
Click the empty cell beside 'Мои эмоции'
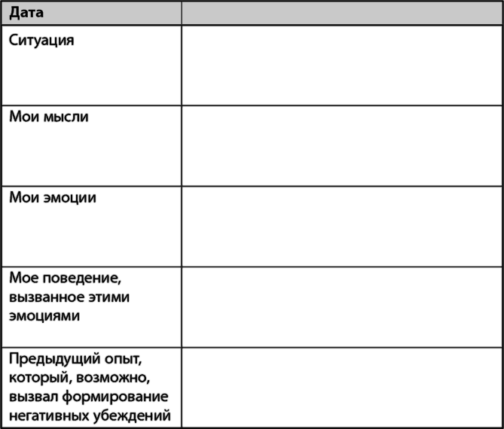tap(342, 227)
